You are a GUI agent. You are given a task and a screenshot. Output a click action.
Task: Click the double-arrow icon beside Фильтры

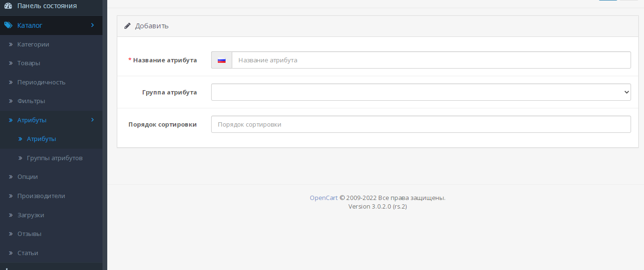point(11,101)
